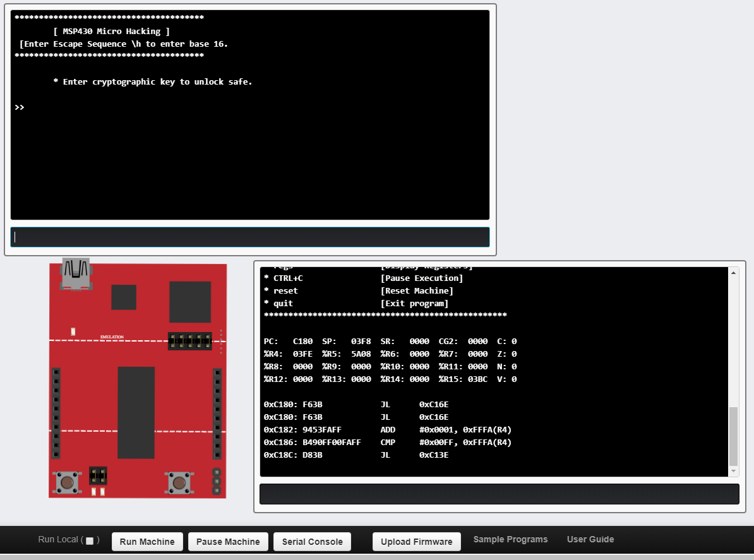Click the '>>' prompt in serial console
Screen dimensions: 754x560
tap(19, 107)
